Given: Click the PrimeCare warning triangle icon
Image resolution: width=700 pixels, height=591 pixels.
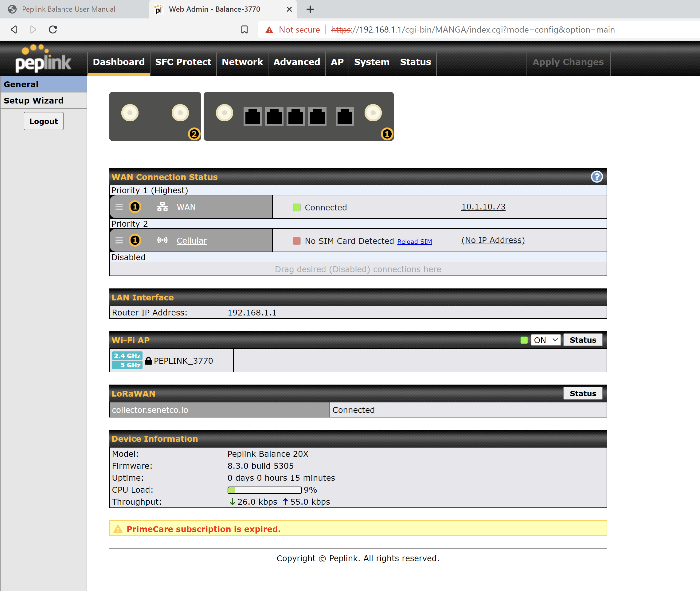Looking at the screenshot, I should [118, 529].
